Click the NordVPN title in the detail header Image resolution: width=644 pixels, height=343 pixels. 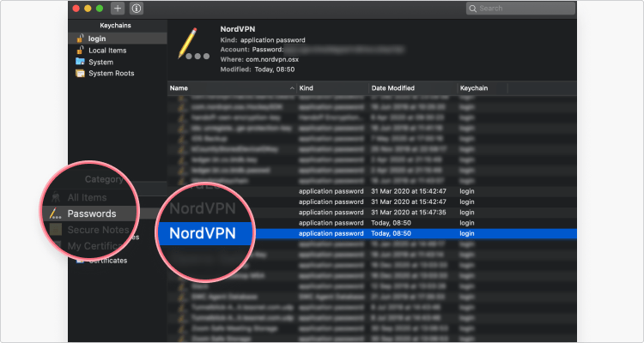point(237,29)
